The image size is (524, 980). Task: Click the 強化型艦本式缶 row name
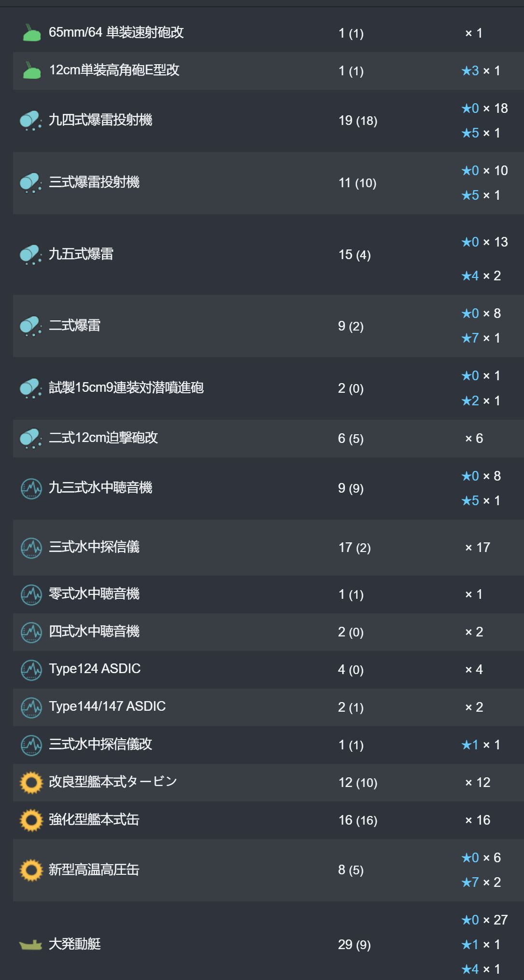[x=94, y=820]
